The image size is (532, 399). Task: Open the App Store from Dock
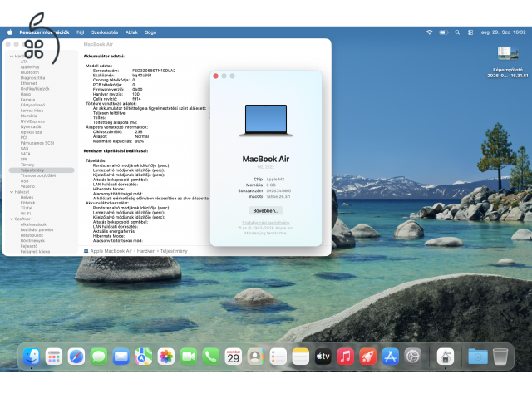[x=390, y=357]
